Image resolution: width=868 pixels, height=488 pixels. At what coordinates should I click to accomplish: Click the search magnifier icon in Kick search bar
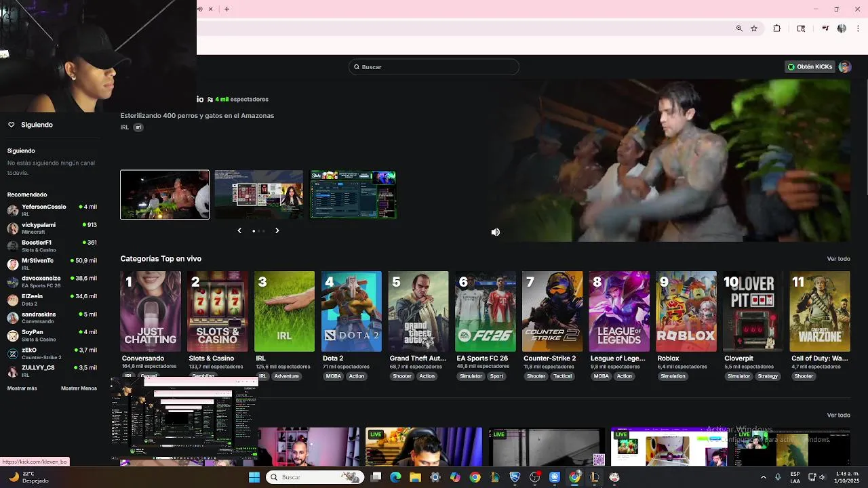coord(357,67)
